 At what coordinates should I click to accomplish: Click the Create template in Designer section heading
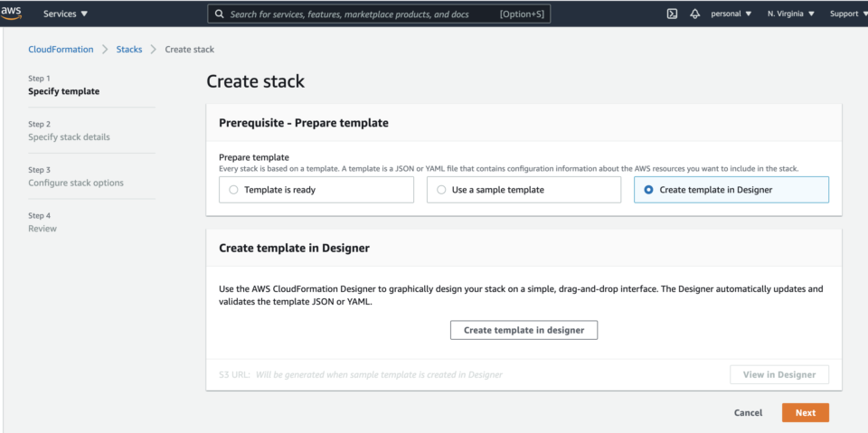coord(294,248)
